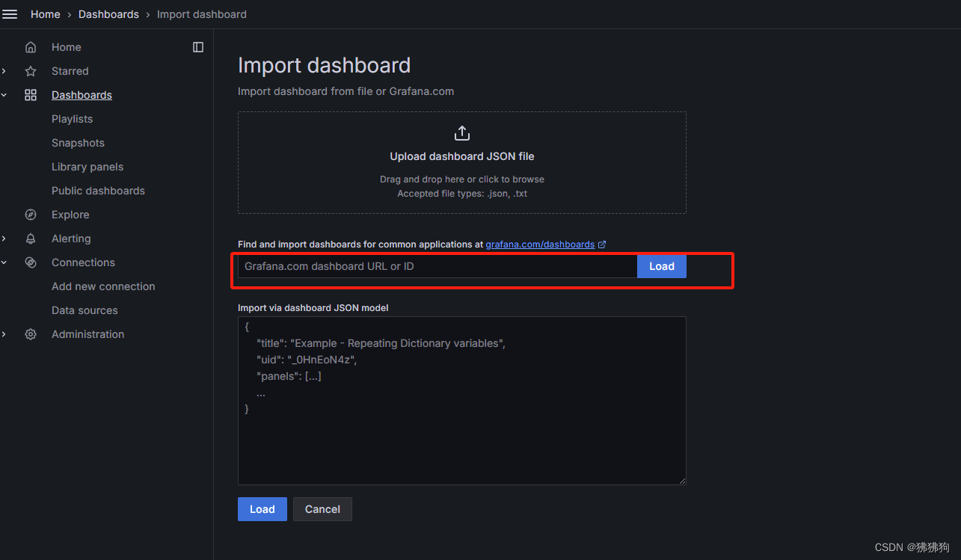Click the text area resize handle
This screenshot has width=961, height=560.
tap(681, 481)
